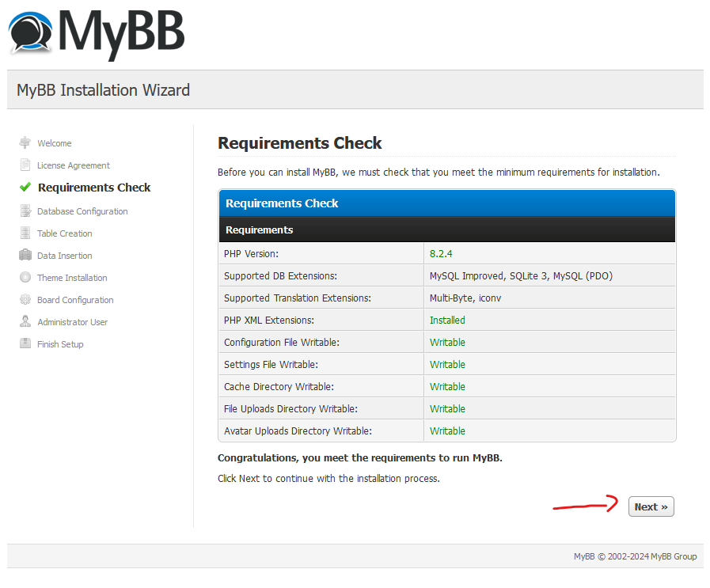710x588 pixels.
Task: Click the green Installed status
Action: pyautogui.click(x=447, y=321)
